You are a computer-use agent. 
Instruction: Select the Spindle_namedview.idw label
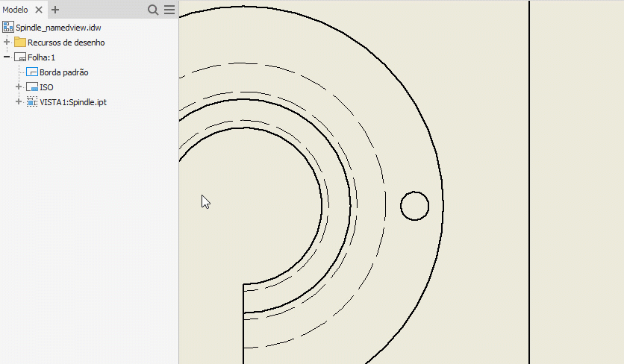coord(58,28)
